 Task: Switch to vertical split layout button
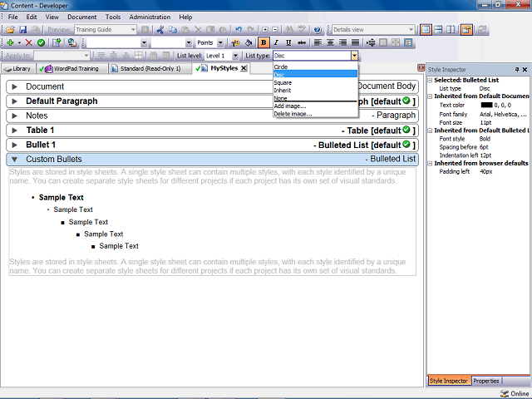pyautogui.click(x=451, y=30)
